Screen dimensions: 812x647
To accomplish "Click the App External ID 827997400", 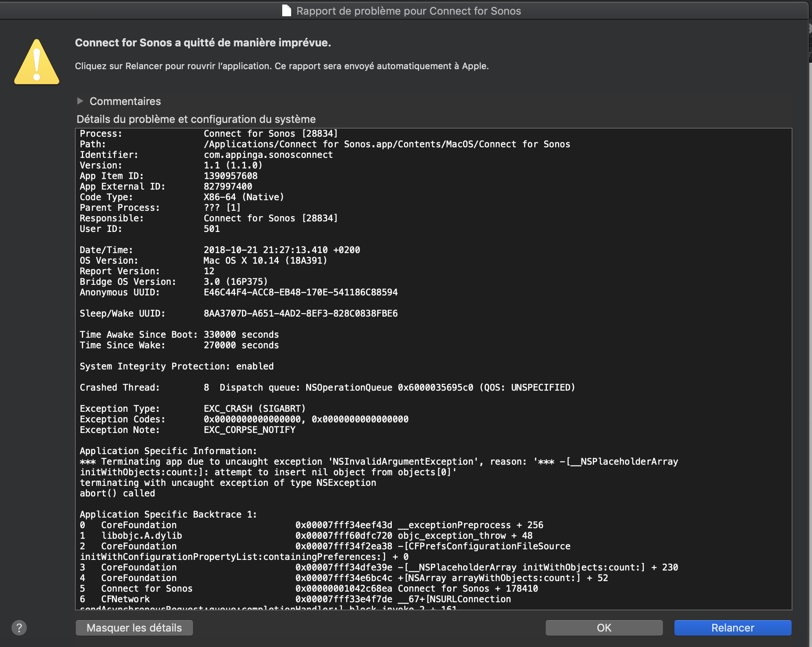I will [x=228, y=186].
